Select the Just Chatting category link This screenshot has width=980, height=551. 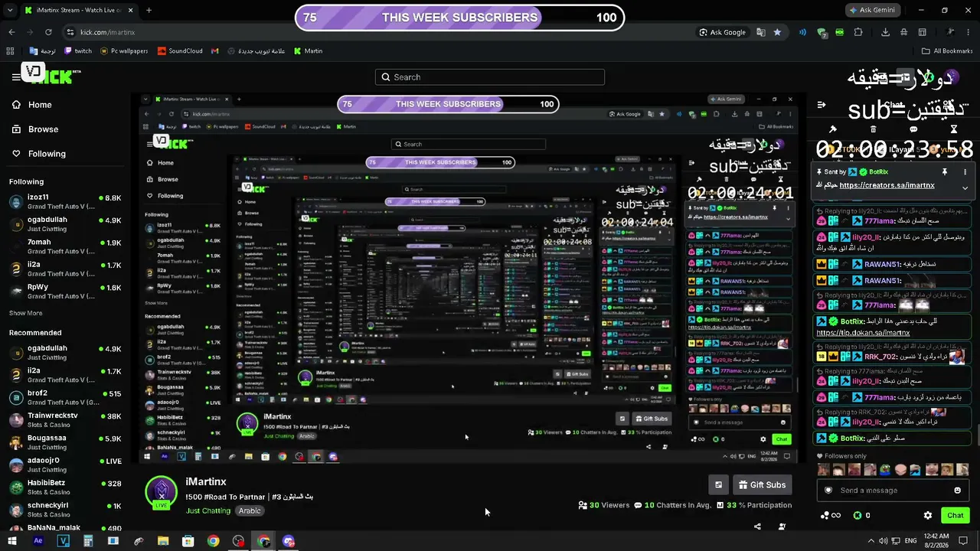(x=208, y=510)
